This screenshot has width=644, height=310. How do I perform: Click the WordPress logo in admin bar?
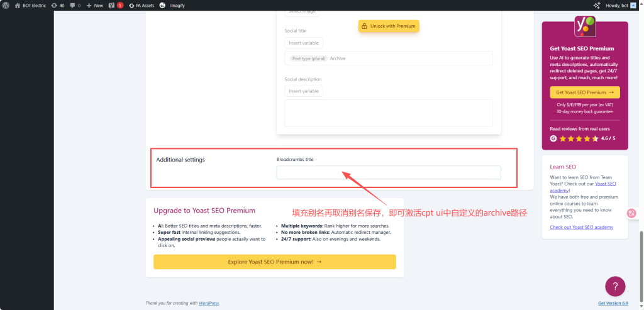[x=6, y=5]
